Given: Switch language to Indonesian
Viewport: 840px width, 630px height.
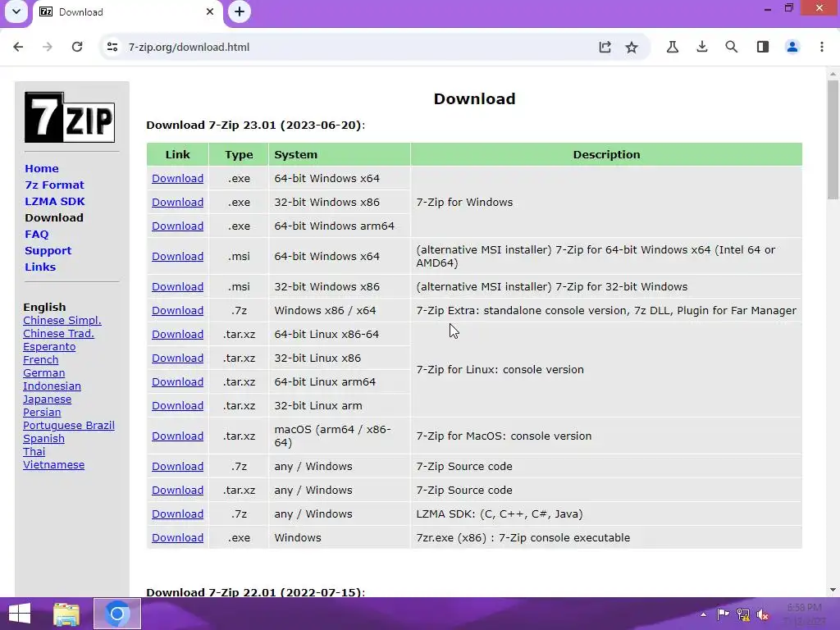Looking at the screenshot, I should pyautogui.click(x=52, y=386).
